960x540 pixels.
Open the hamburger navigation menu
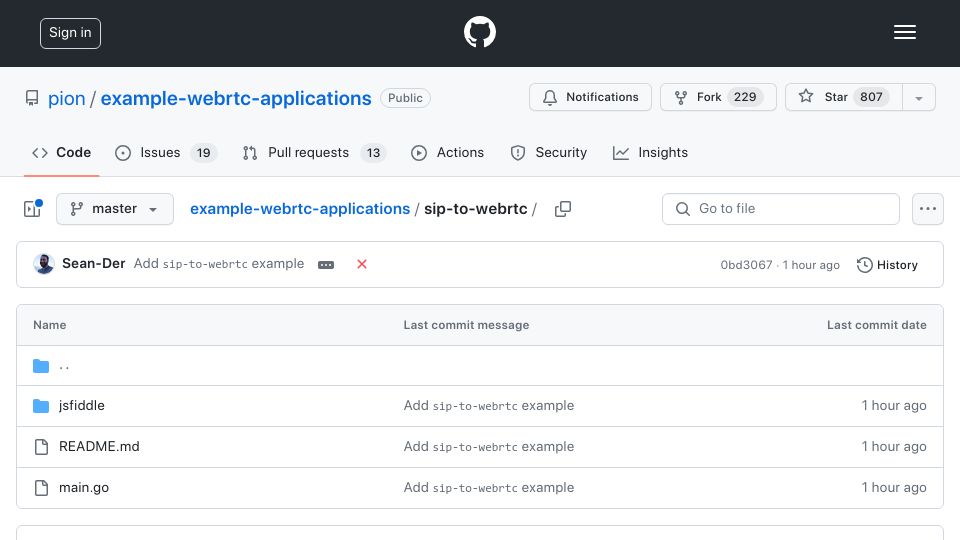(904, 32)
